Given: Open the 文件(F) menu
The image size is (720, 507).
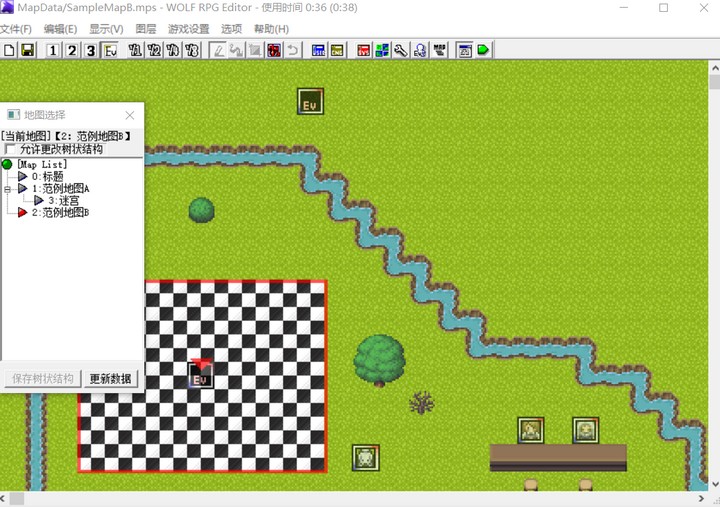Looking at the screenshot, I should click(x=16, y=29).
